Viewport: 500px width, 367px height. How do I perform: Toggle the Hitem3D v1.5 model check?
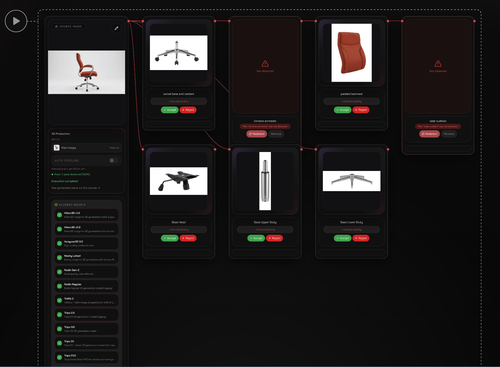pyautogui.click(x=59, y=215)
